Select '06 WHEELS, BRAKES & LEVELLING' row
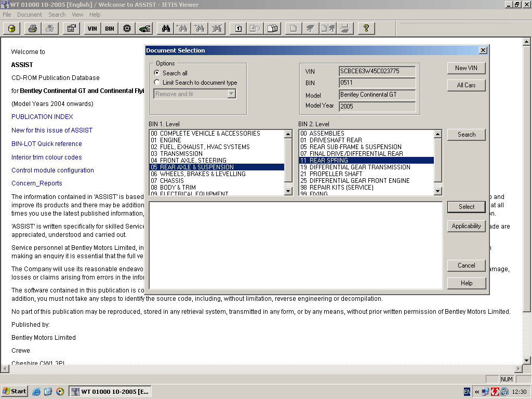The height and width of the screenshot is (399, 532). tap(217, 174)
